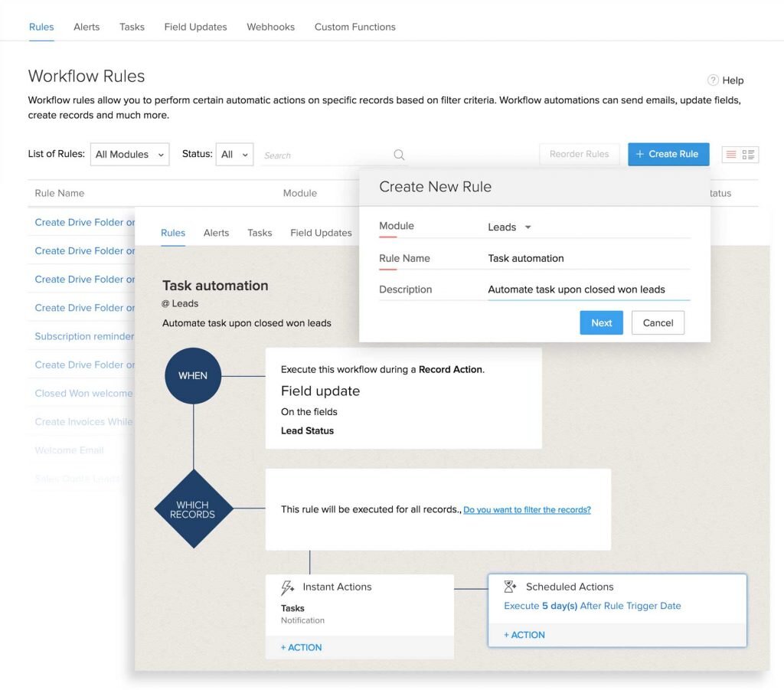Click 'Do you want to filter the records?' link
Screen dimensions: 784x690
pos(527,510)
